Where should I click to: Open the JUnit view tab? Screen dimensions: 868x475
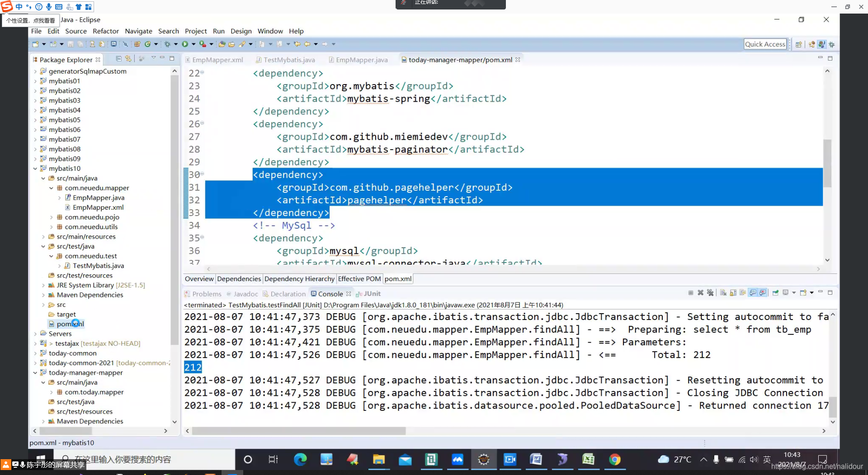(x=368, y=294)
